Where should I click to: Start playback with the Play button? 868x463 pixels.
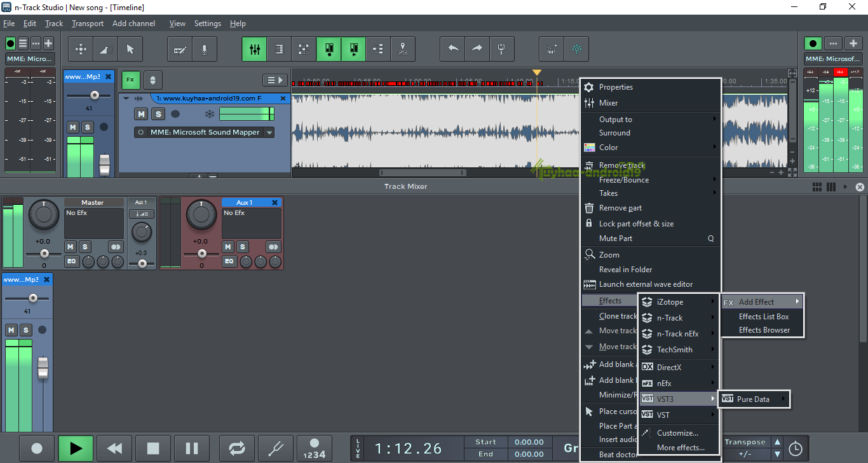tap(76, 448)
